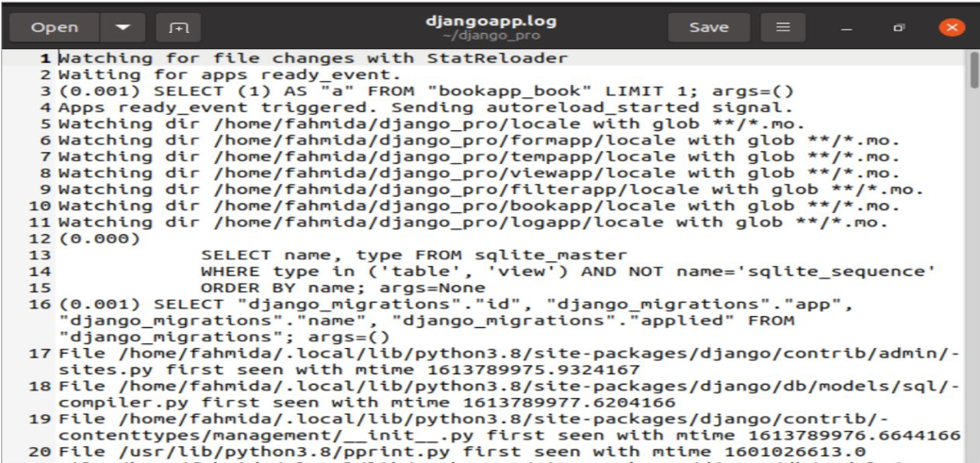Viewport: 980px width, 463px height.
Task: Click line 18 sql compiler.py file entry
Action: (508, 394)
